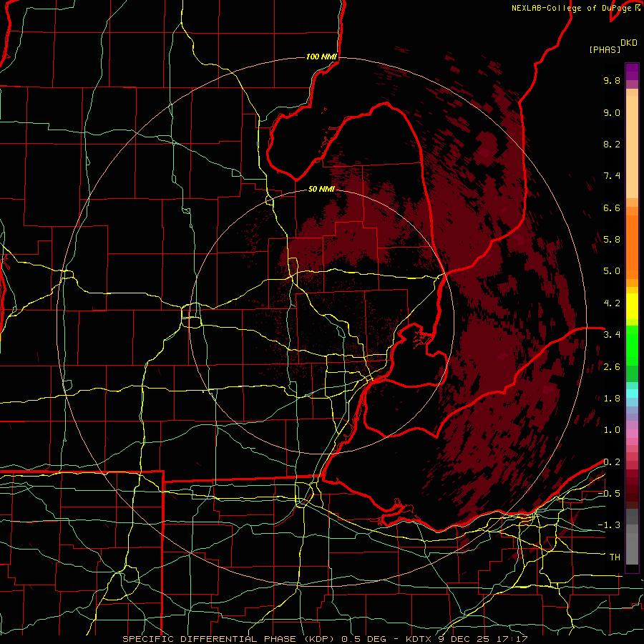Click the 4.2 value on the color scale

612,303
